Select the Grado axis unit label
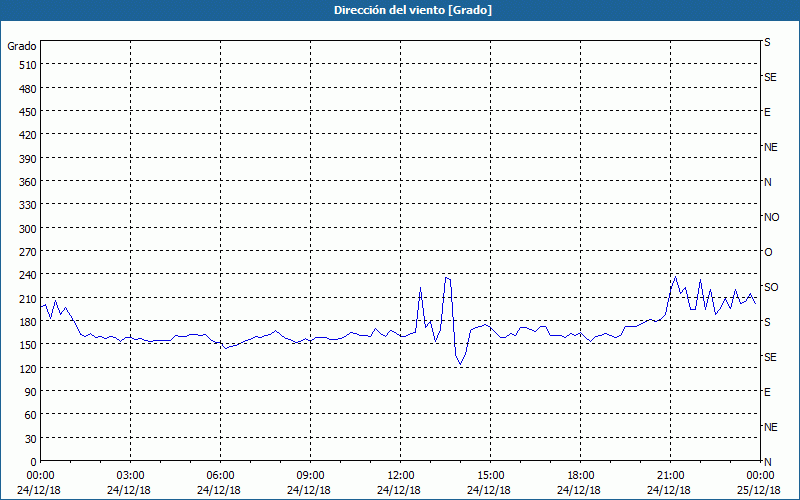The height and width of the screenshot is (500, 800). click(22, 46)
